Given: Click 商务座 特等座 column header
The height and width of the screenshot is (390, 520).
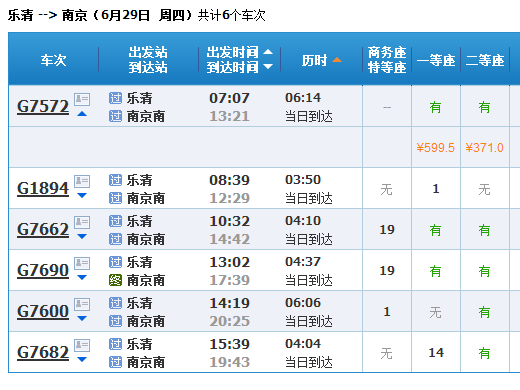Looking at the screenshot, I should (x=387, y=60).
